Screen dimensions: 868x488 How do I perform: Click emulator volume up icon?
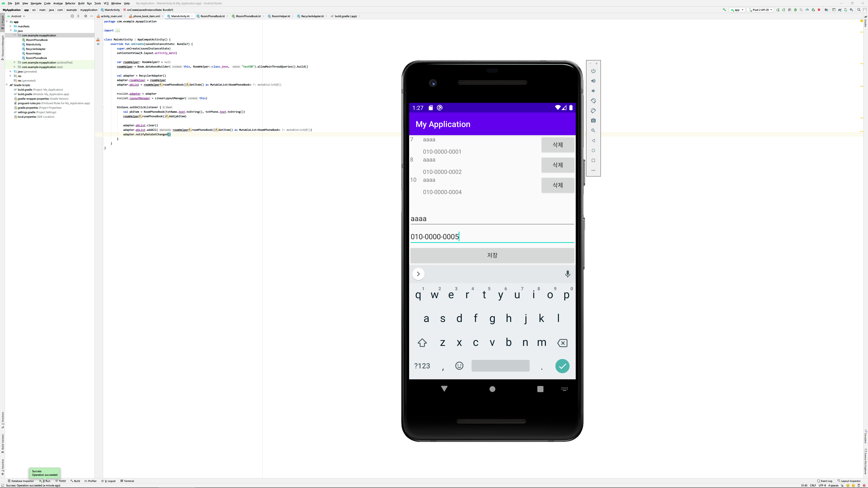pyautogui.click(x=593, y=81)
